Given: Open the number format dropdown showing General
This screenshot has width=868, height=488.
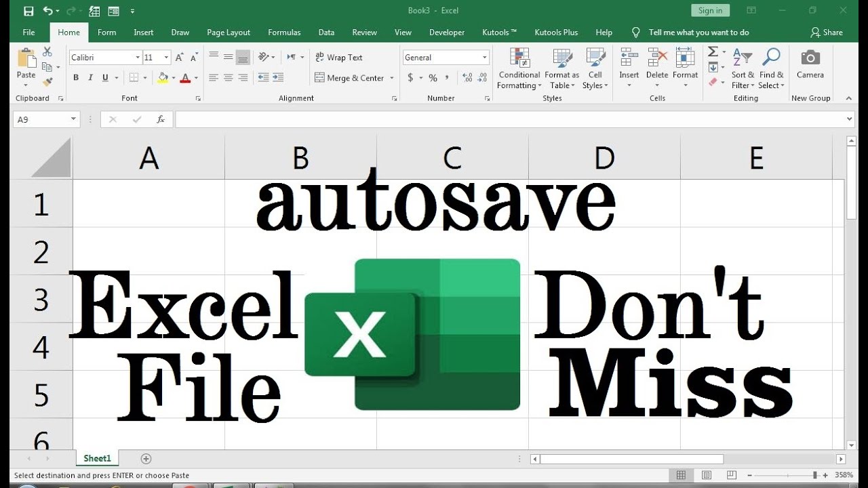Looking at the screenshot, I should click(x=485, y=58).
